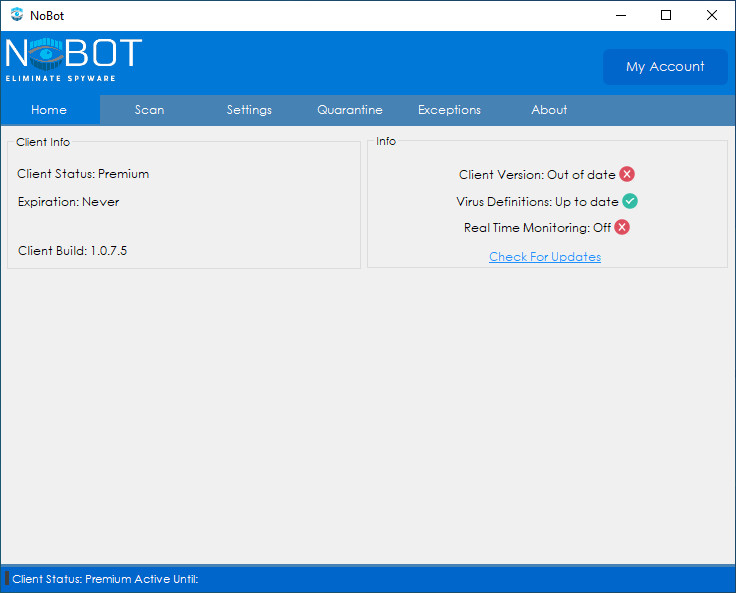Open the Scan tab
The image size is (736, 593).
point(150,110)
